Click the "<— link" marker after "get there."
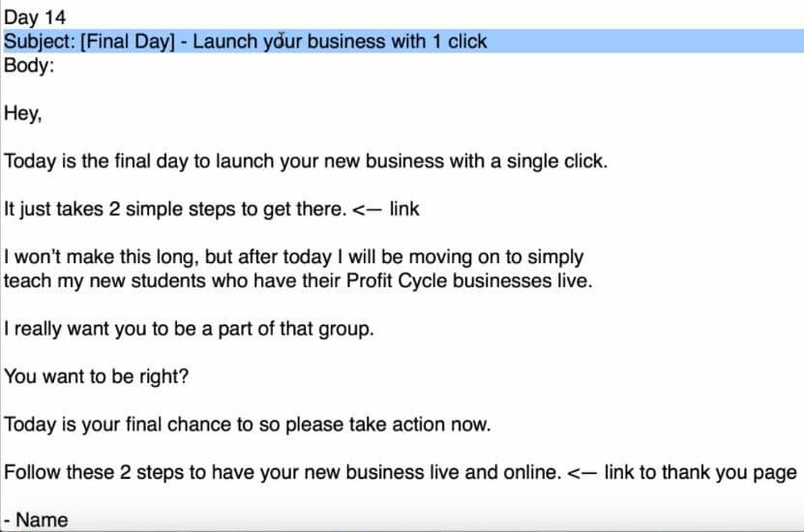Screen dimensions: 804x532 click(386, 208)
